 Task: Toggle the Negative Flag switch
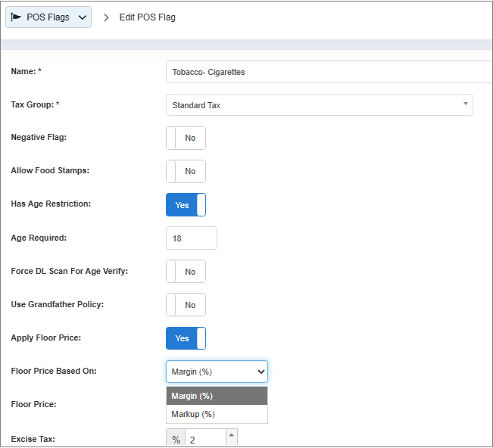(186, 138)
